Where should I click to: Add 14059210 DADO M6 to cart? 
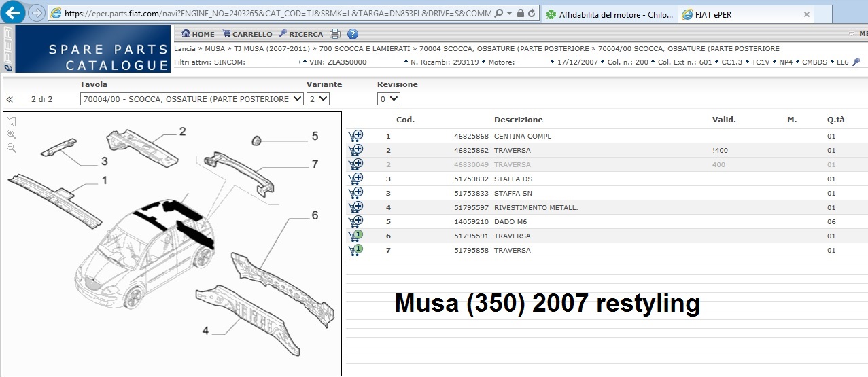pos(355,221)
